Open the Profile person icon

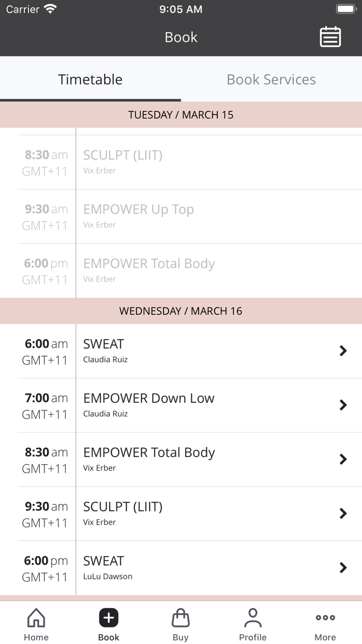(x=253, y=618)
